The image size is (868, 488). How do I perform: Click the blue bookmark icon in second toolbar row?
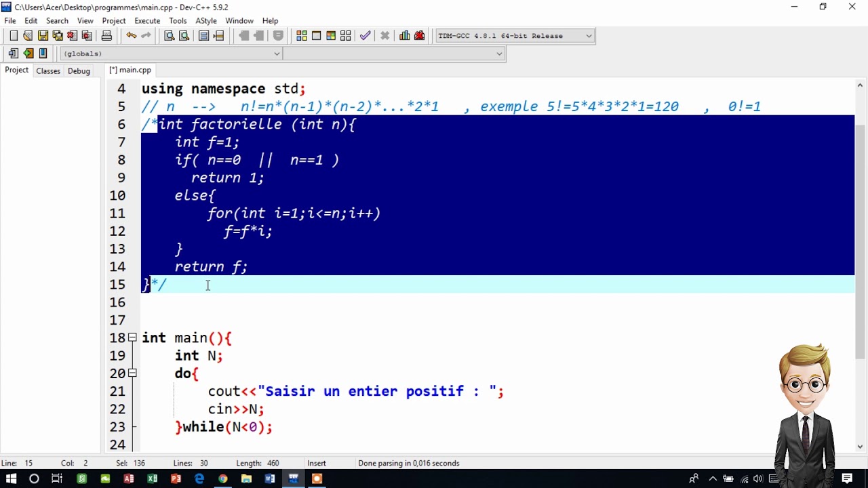point(43,54)
